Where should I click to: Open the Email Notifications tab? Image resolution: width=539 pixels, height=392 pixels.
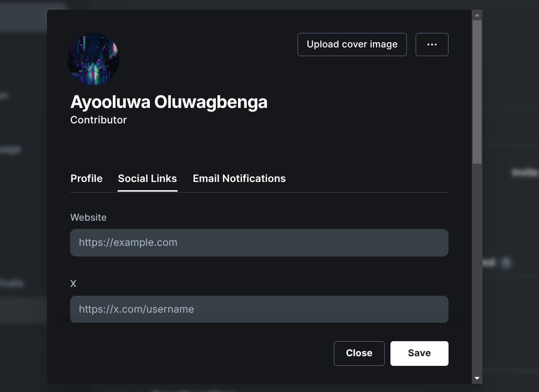pyautogui.click(x=239, y=179)
